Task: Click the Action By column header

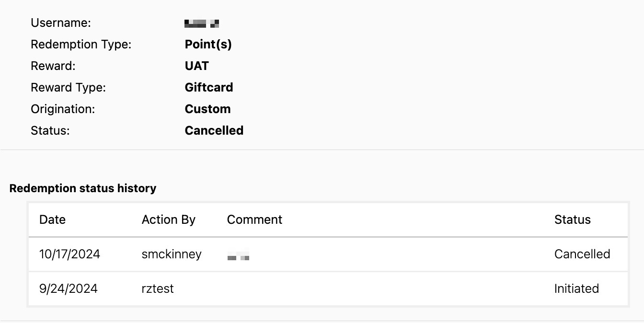Action: (169, 219)
